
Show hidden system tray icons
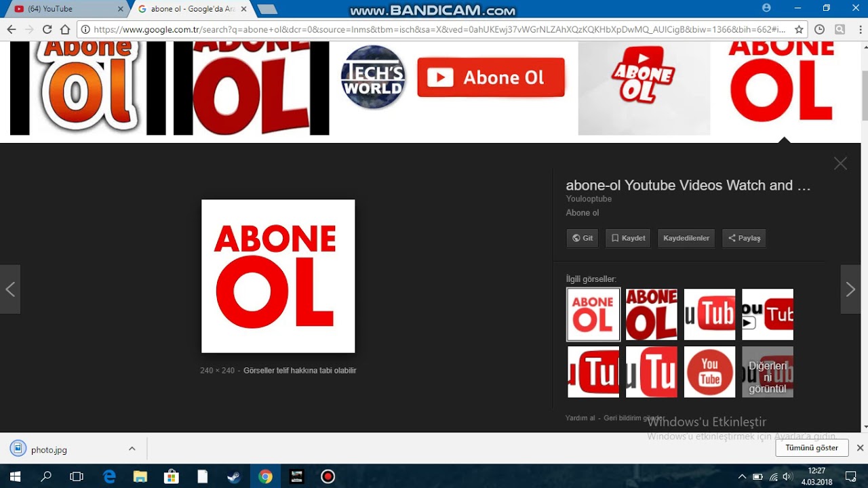pos(742,476)
